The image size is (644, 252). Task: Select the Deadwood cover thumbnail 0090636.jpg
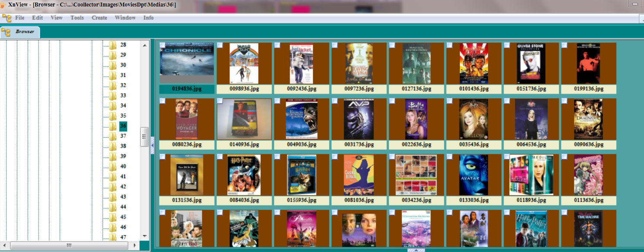coord(588,119)
